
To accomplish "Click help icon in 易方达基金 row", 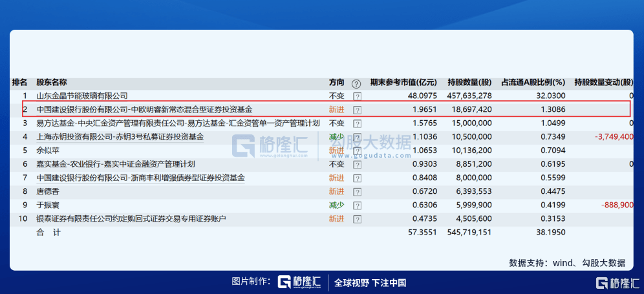I will [x=358, y=123].
